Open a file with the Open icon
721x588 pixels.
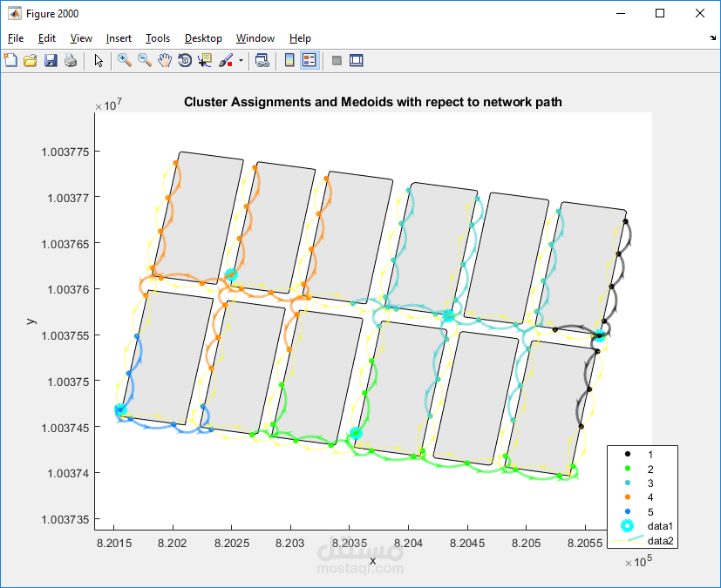[x=31, y=60]
